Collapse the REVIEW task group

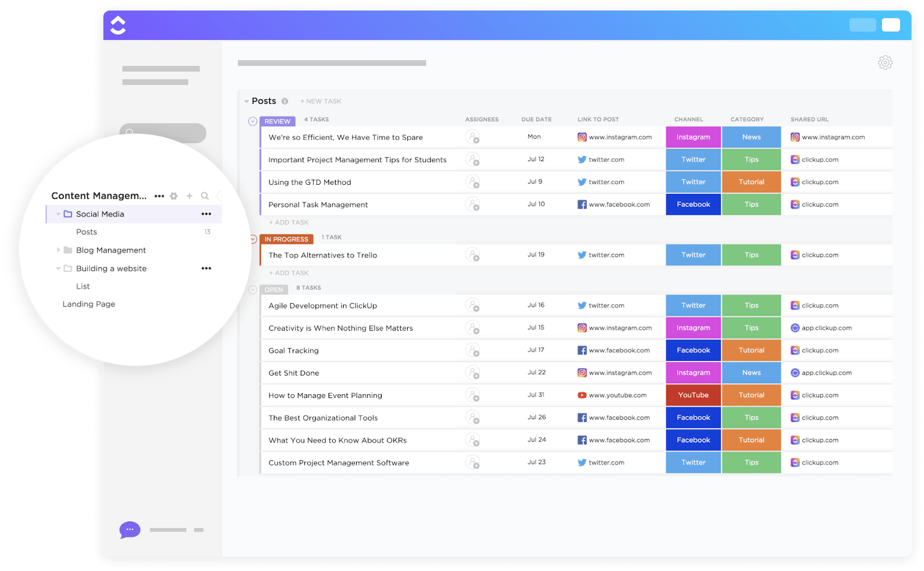[x=252, y=121]
